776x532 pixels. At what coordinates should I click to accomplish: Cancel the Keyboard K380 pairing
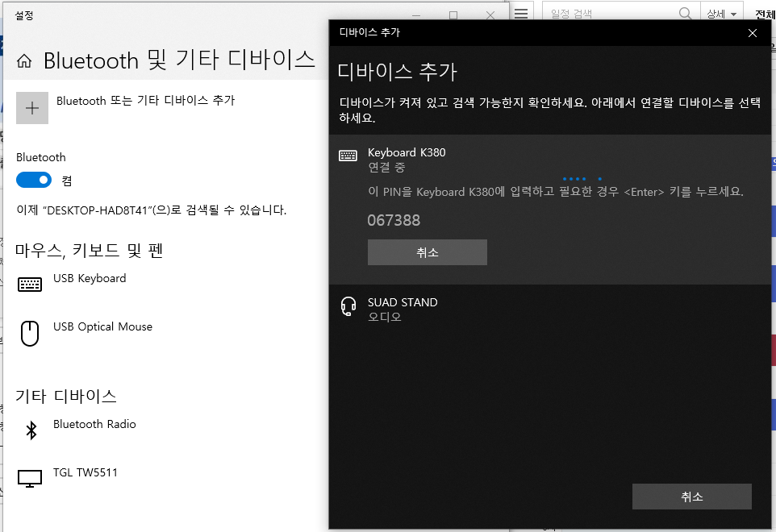pyautogui.click(x=427, y=252)
